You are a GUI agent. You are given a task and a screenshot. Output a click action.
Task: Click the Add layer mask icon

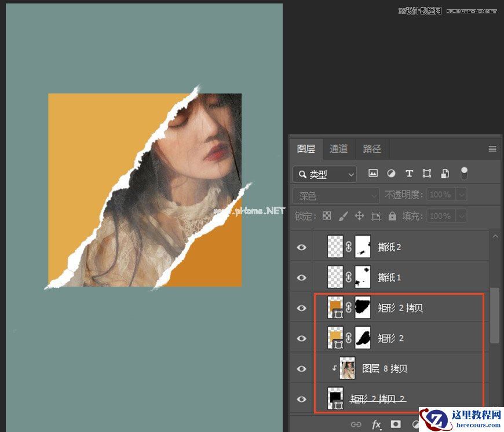(396, 424)
